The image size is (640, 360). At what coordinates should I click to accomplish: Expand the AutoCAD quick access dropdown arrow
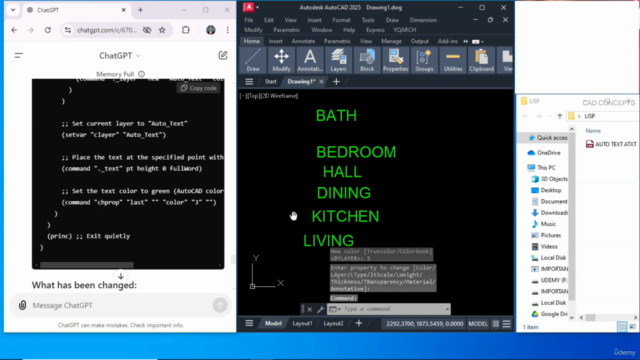coord(257,7)
